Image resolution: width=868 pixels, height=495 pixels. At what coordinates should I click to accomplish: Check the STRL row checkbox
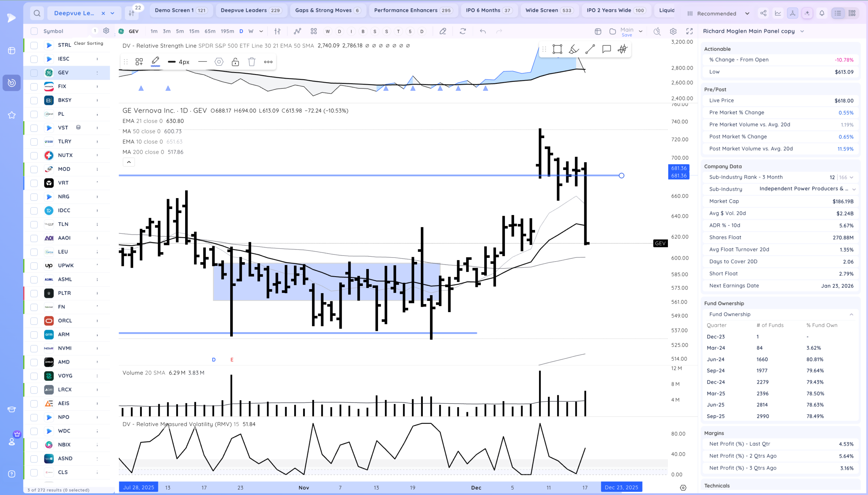34,45
